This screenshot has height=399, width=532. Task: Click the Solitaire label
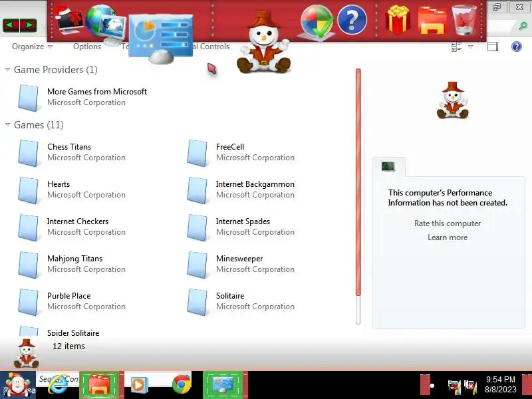[x=230, y=295]
